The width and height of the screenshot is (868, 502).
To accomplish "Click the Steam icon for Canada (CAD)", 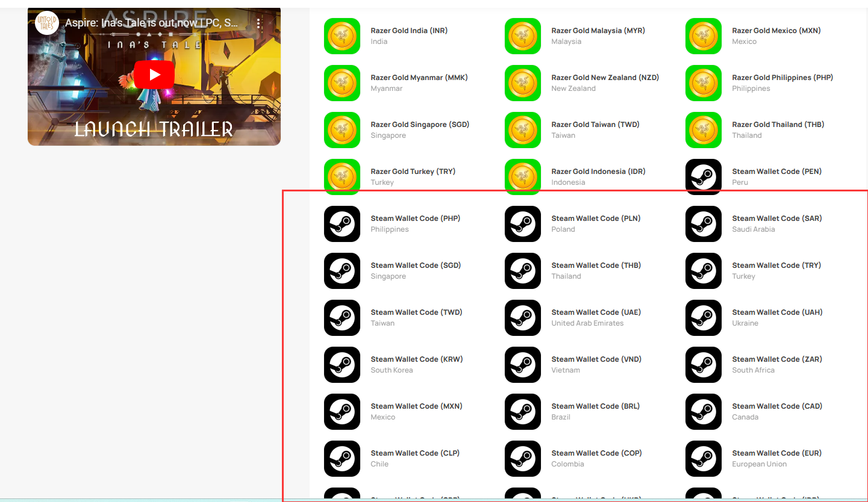I will 704,412.
